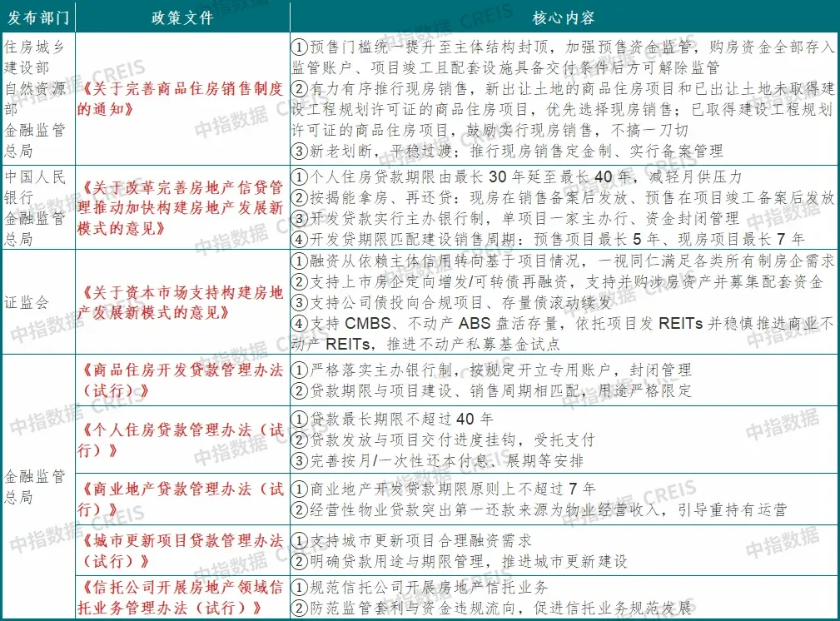Click the line 预售门槛统一提升至主体结构封顶

[563, 57]
